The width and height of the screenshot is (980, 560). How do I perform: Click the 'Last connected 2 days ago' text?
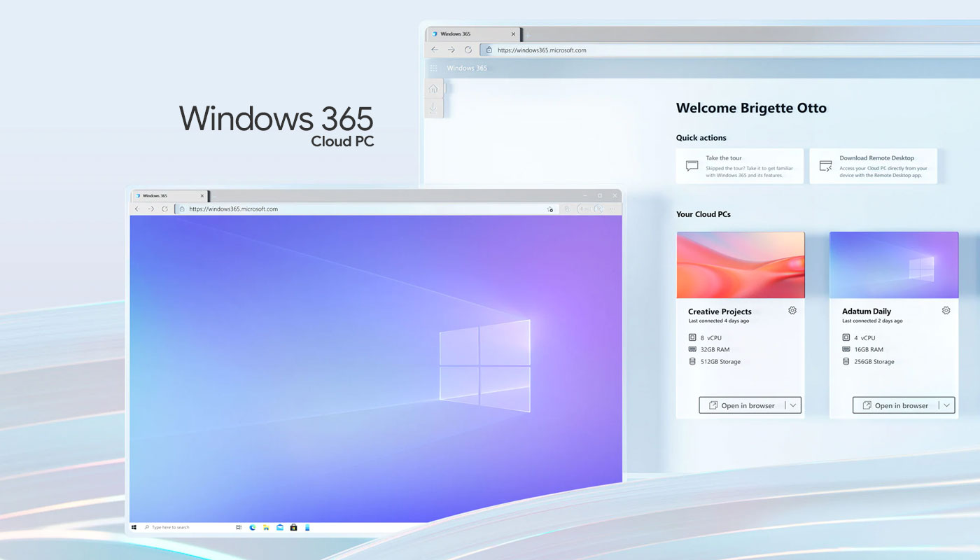(x=872, y=321)
